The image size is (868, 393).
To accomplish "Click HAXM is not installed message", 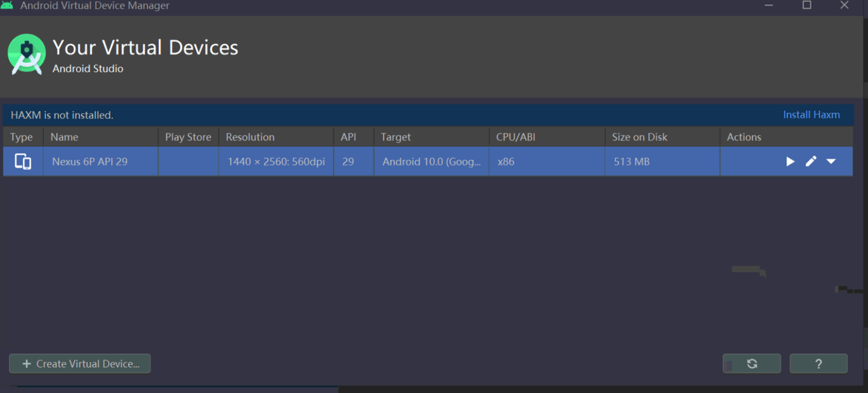I will point(62,115).
